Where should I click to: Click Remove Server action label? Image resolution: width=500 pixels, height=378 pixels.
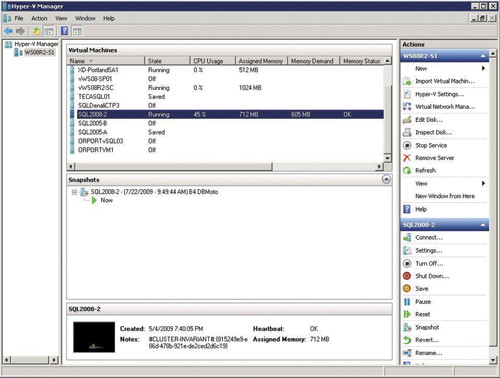click(435, 158)
